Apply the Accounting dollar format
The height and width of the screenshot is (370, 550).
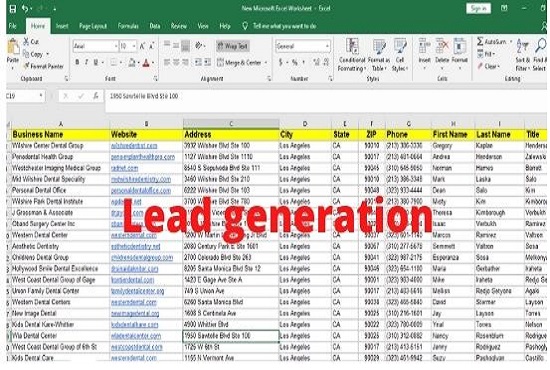point(280,62)
